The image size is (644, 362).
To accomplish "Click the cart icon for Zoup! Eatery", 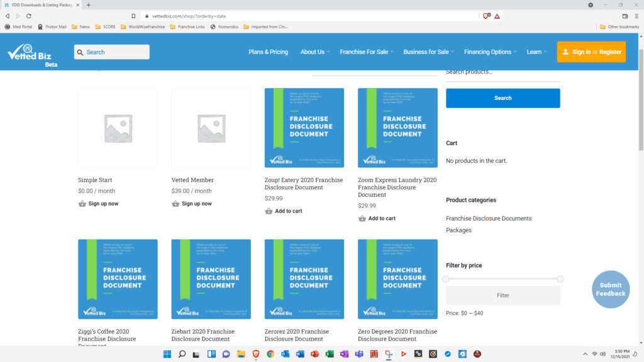I will pyautogui.click(x=269, y=211).
